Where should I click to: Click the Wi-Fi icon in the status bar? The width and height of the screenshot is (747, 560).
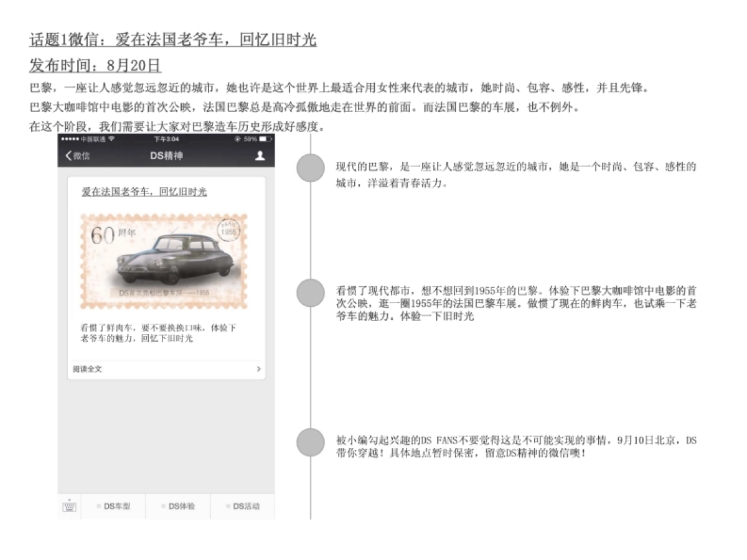point(112,138)
